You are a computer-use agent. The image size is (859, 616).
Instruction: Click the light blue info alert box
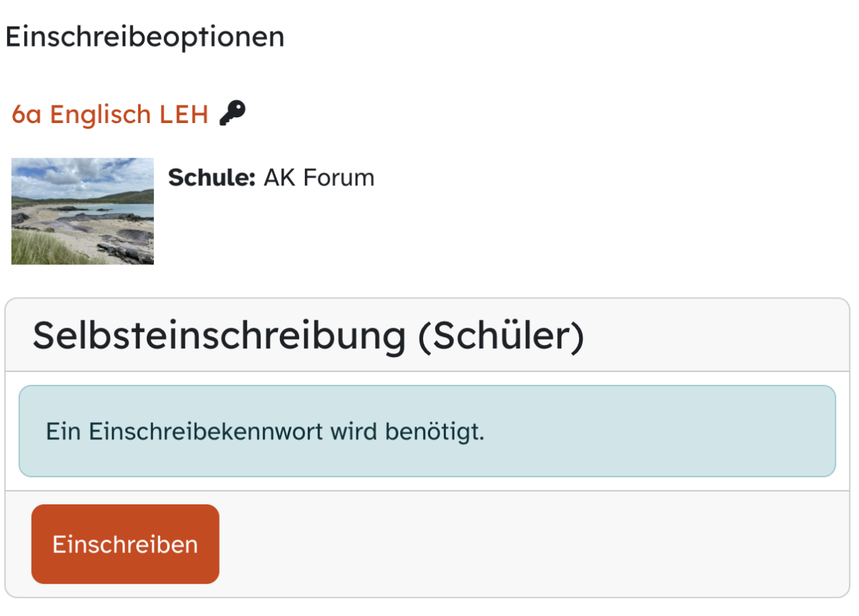427,431
